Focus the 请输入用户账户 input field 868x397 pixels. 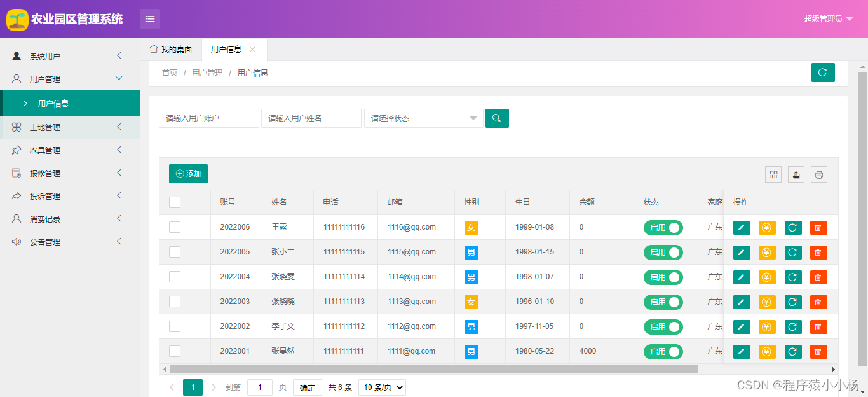(209, 118)
